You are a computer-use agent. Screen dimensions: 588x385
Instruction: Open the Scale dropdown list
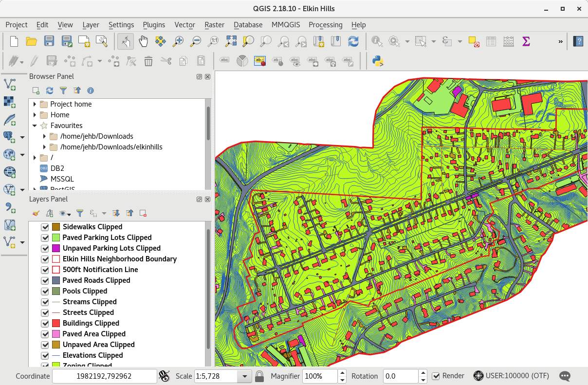tap(244, 376)
